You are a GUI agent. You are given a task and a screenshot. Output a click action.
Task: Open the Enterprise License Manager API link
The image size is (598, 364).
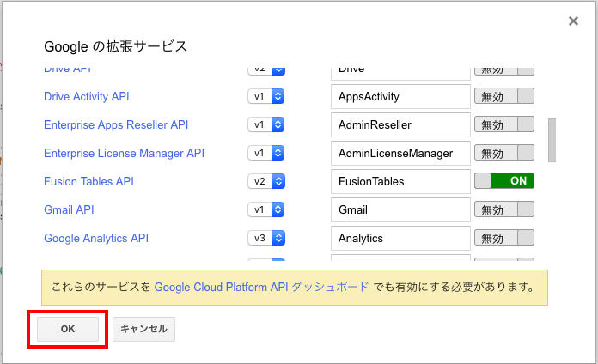tap(124, 154)
